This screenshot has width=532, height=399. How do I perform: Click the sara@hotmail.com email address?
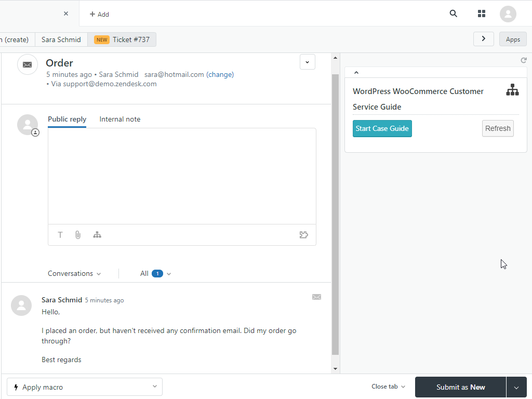pyautogui.click(x=174, y=74)
